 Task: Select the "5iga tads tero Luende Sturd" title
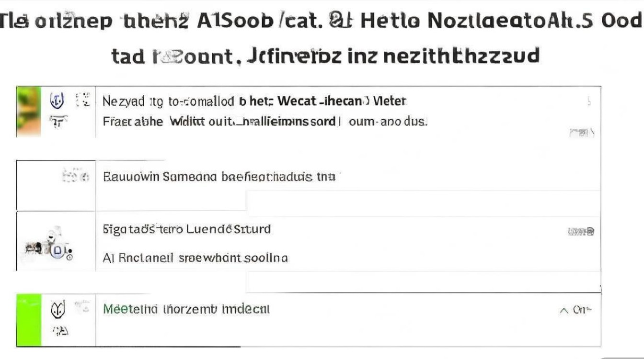(x=187, y=229)
